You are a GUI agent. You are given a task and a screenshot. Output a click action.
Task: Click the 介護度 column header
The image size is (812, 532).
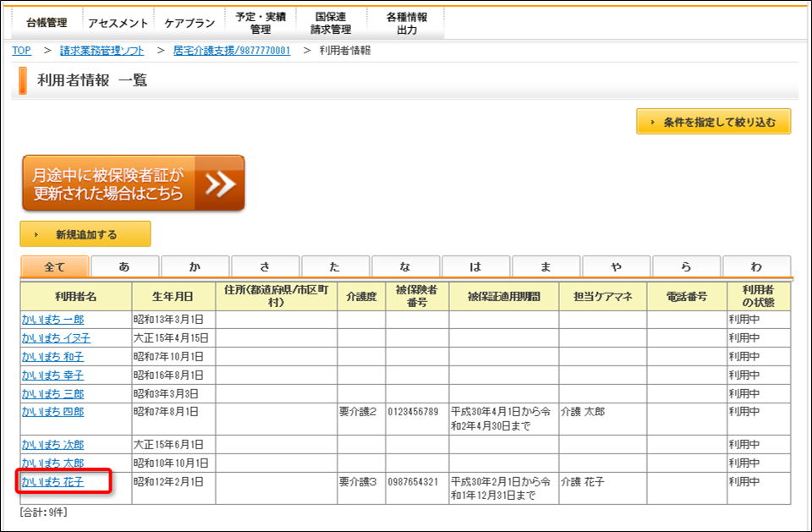(361, 296)
